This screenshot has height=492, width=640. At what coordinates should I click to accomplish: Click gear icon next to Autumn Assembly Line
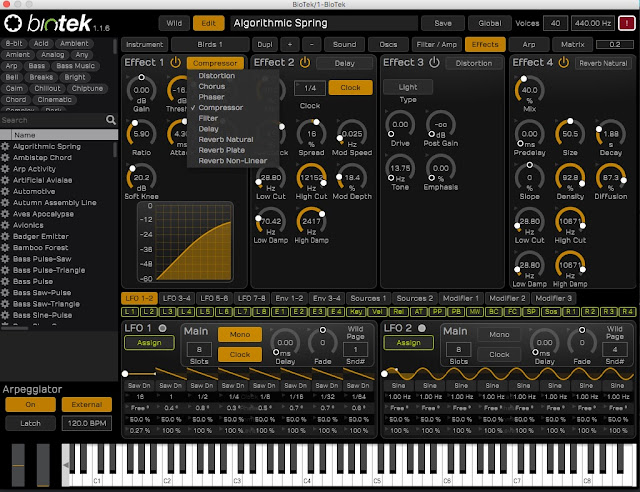click(x=5, y=203)
